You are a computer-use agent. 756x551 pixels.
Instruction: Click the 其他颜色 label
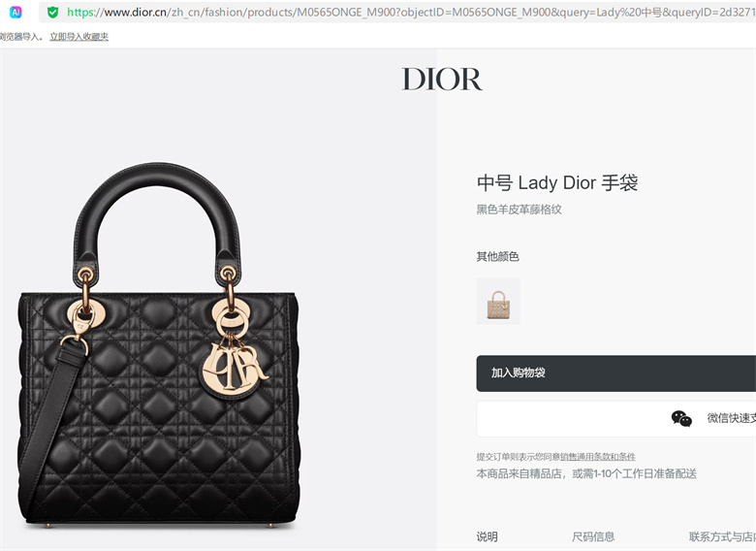point(497,257)
